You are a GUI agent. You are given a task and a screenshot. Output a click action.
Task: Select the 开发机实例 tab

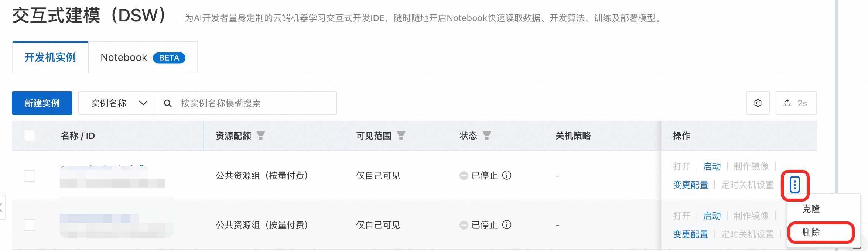(50, 58)
